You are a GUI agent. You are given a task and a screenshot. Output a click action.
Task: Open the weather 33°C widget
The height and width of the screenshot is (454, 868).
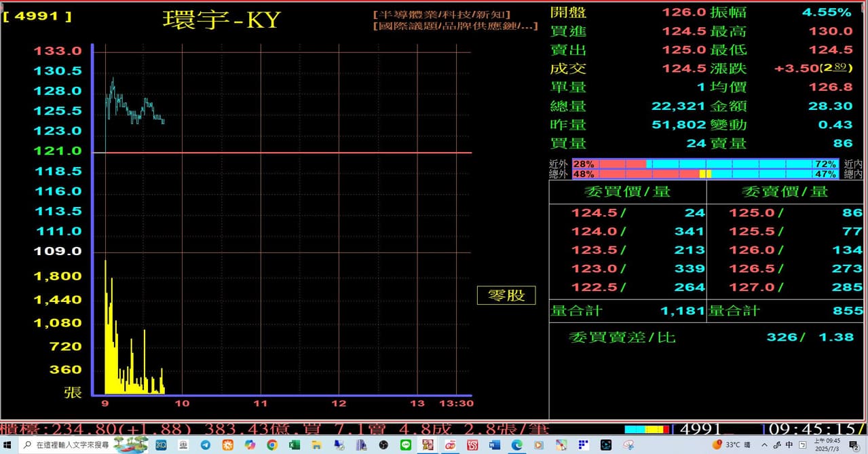click(x=732, y=446)
